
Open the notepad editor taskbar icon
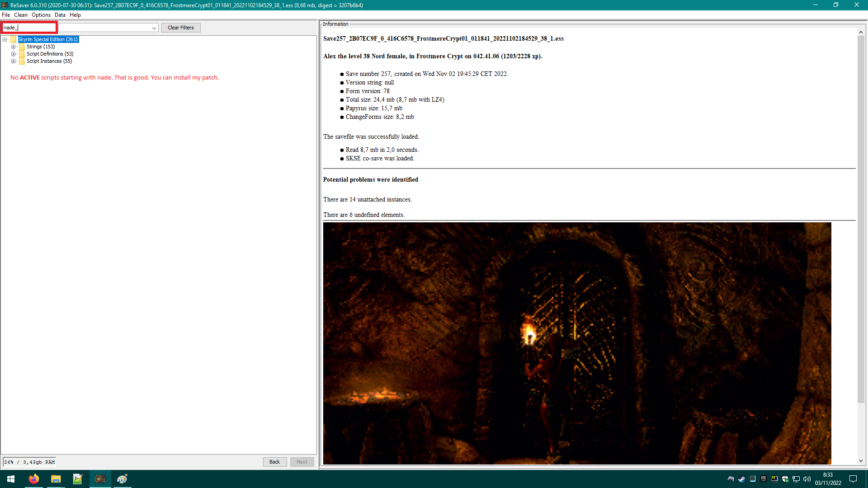pyautogui.click(x=78, y=479)
